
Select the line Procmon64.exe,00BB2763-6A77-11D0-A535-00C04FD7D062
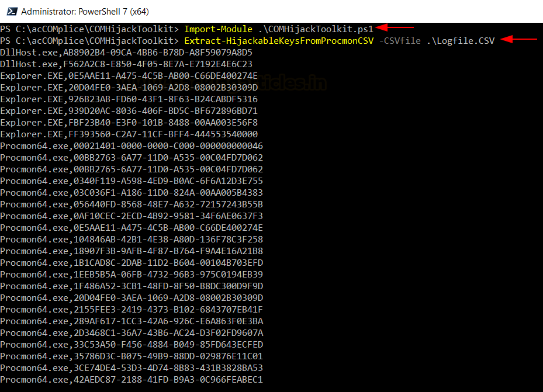(x=132, y=158)
